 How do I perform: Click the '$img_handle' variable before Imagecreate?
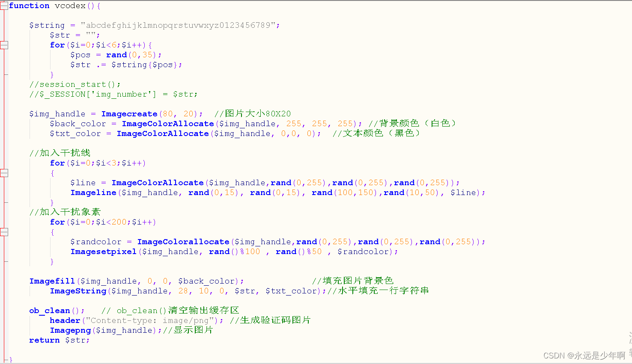click(57, 114)
